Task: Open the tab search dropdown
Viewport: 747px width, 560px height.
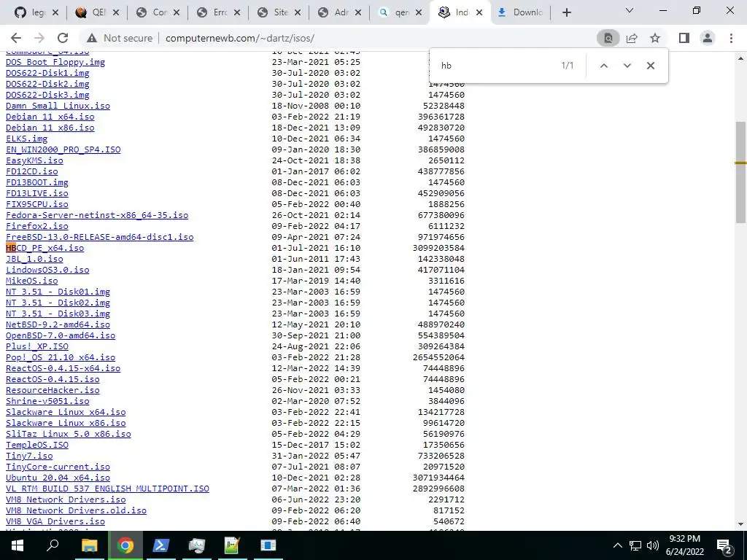Action: click(630, 10)
